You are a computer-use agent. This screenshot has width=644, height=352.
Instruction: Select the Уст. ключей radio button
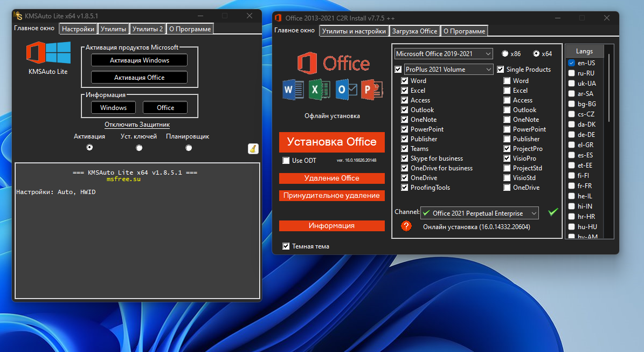point(139,148)
